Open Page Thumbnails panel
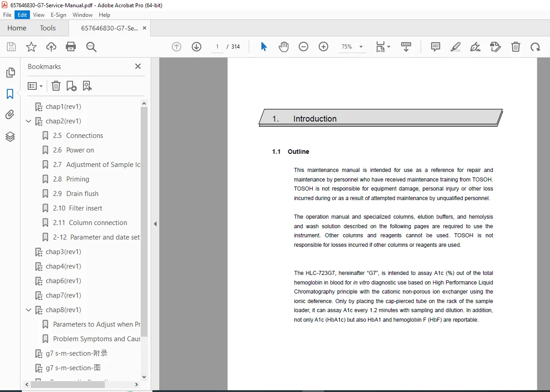This screenshot has height=392, width=550. (10, 73)
